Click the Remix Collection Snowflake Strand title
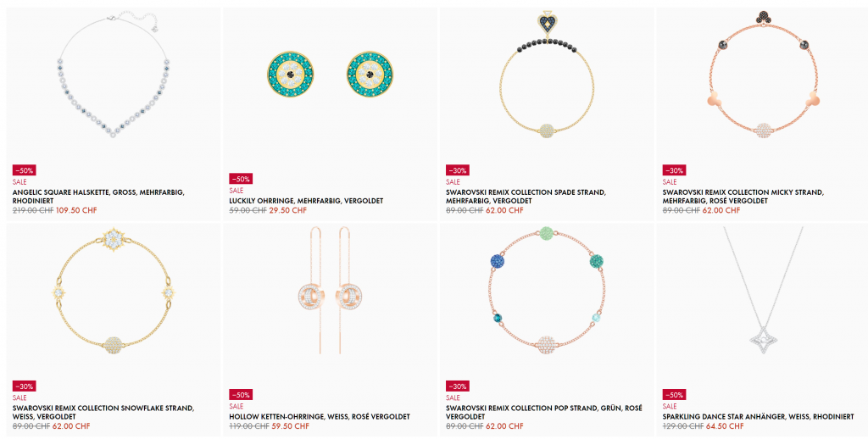 pos(103,413)
